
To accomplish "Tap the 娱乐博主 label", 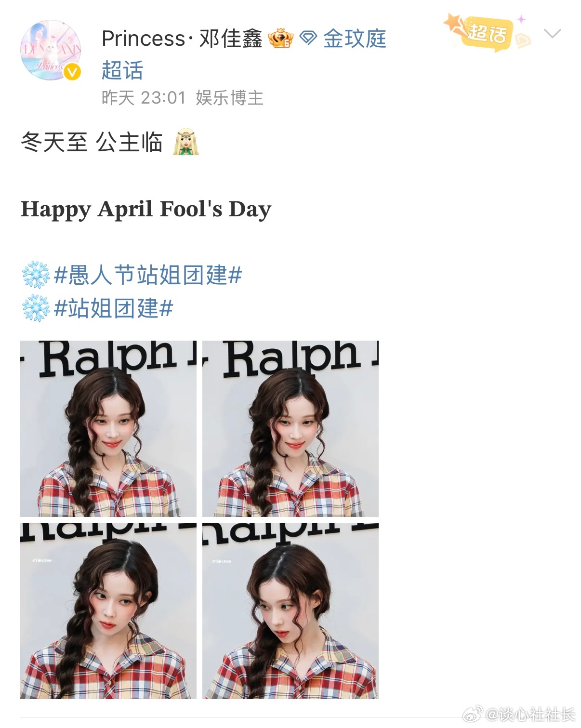I will [x=229, y=98].
